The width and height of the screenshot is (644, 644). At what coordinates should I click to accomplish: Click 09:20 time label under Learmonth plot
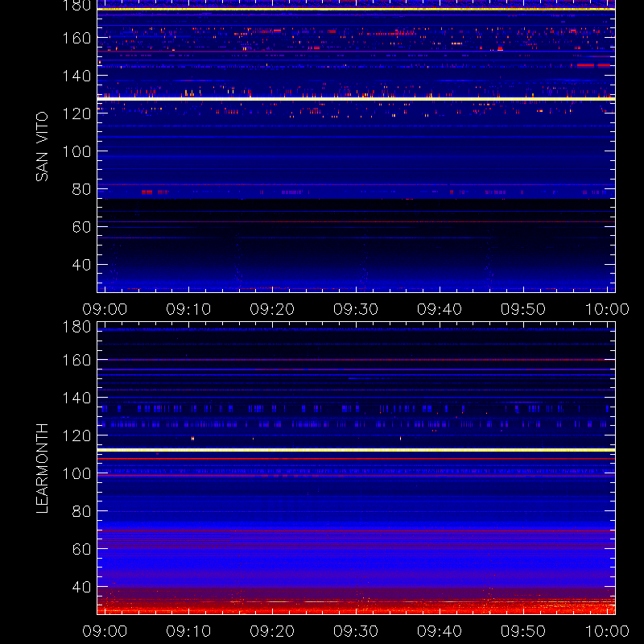(272, 631)
